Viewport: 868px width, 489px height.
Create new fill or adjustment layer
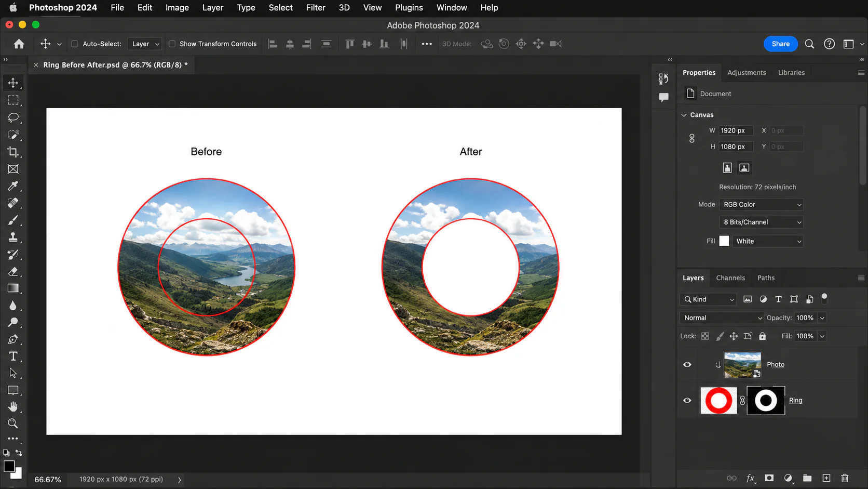788,478
